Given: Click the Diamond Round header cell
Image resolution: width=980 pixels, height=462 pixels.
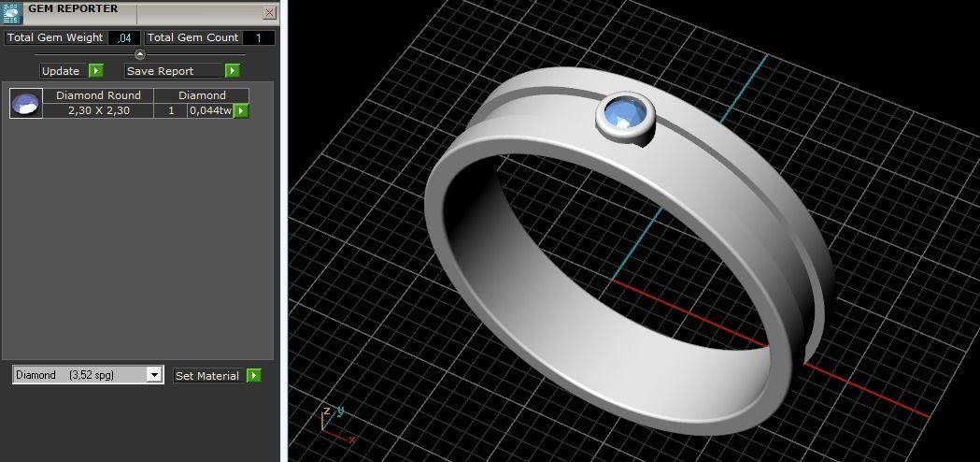Looking at the screenshot, I should pyautogui.click(x=98, y=95).
